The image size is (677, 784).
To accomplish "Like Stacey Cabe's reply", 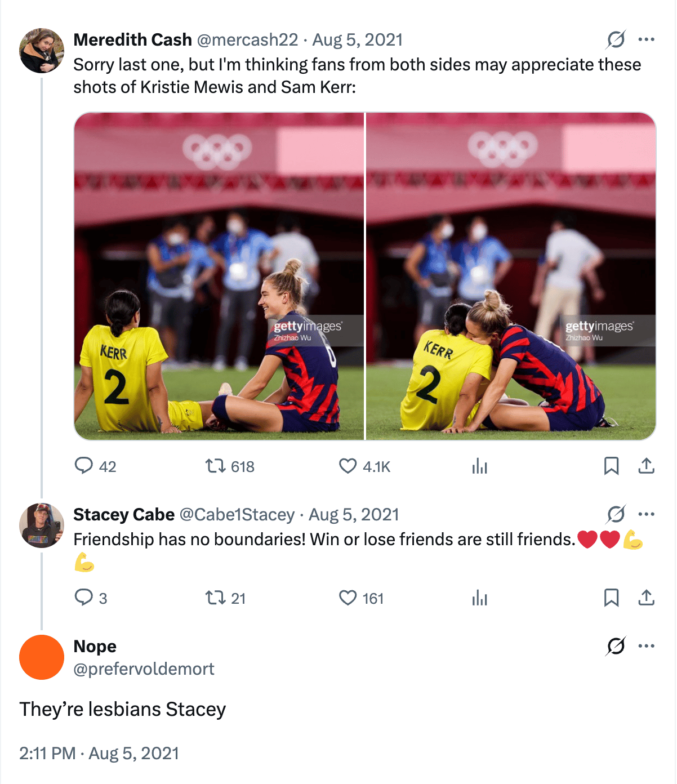I will click(x=348, y=598).
